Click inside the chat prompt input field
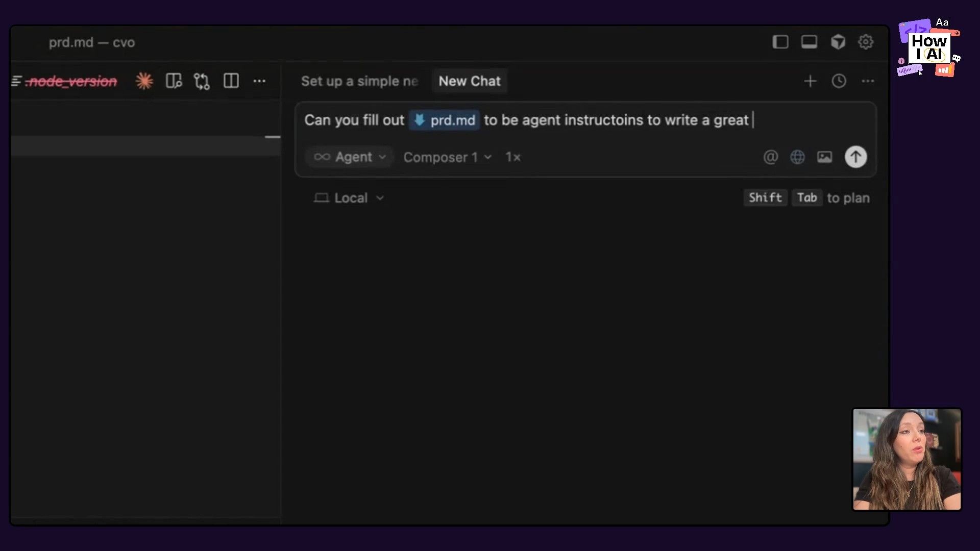This screenshot has width=980, height=551. 585,120
